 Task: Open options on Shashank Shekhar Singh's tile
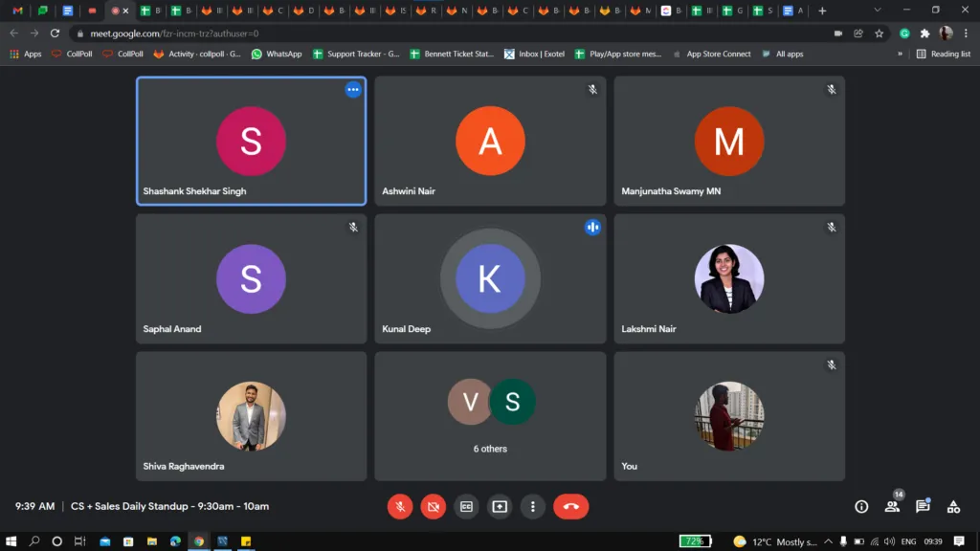click(353, 90)
